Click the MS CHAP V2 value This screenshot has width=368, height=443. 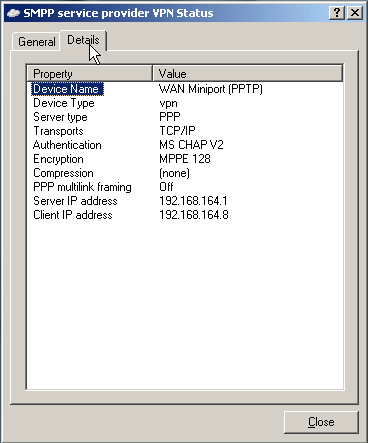191,145
